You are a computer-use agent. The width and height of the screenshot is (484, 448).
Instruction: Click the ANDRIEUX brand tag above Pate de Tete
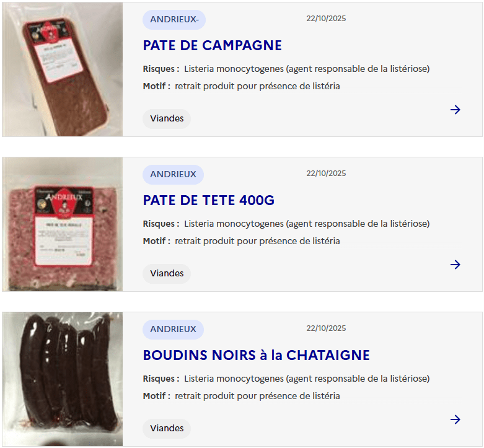[173, 174]
